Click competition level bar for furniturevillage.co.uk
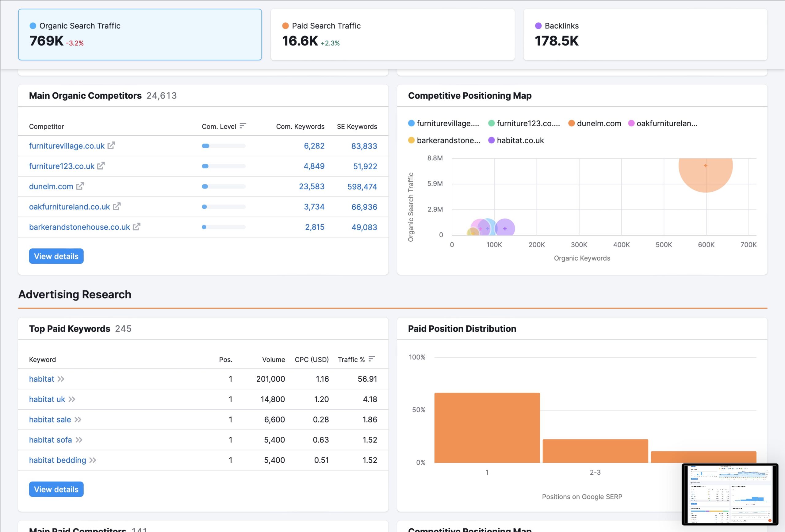Viewport: 785px width, 532px height. click(224, 146)
